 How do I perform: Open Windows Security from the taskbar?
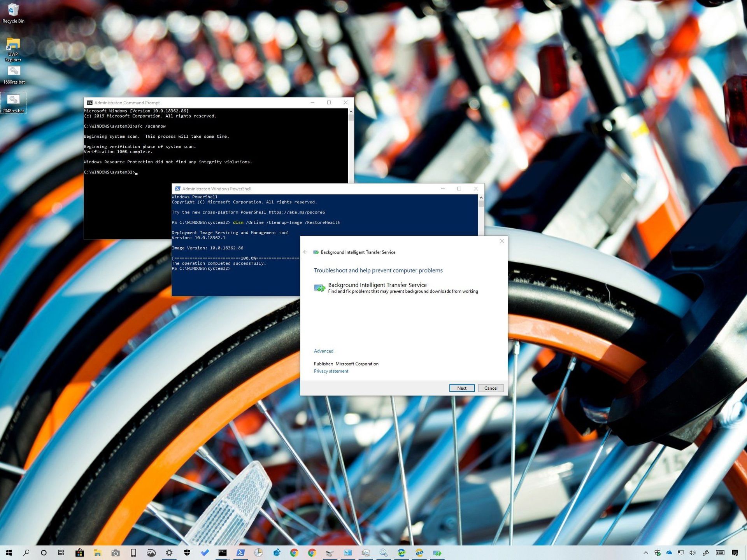pyautogui.click(x=187, y=553)
